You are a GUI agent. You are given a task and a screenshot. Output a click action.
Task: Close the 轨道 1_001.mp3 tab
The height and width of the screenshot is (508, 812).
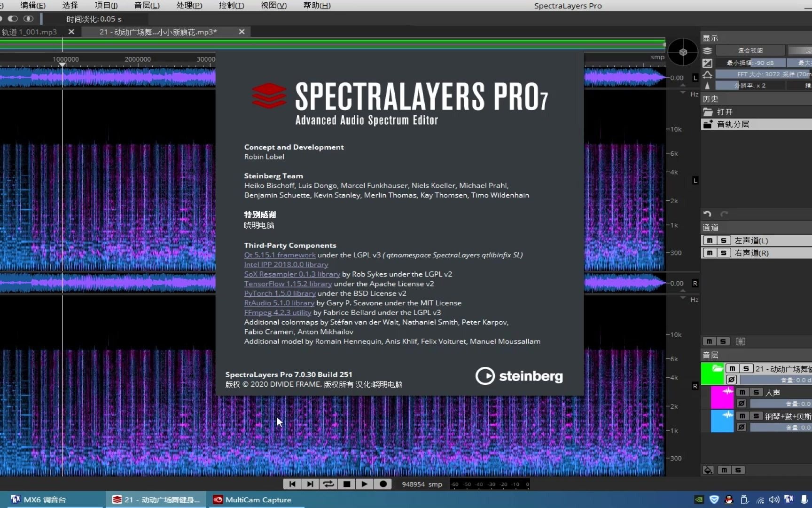[71, 32]
